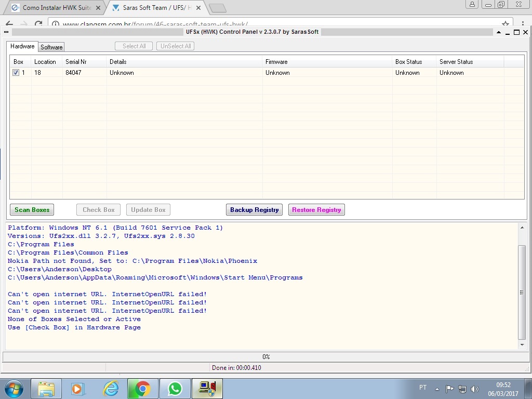Open Action Center flag tray icon
The image size is (532, 399).
point(449,389)
